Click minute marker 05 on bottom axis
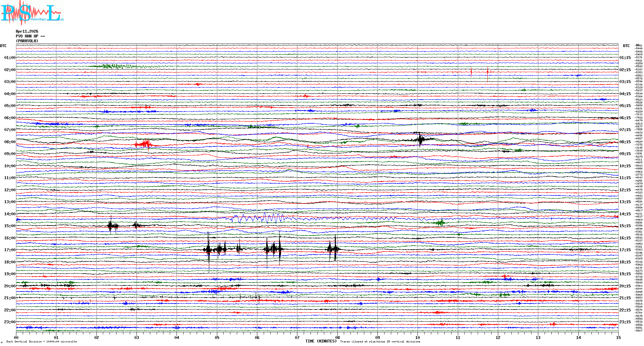This screenshot has height=346, width=644. point(217,338)
